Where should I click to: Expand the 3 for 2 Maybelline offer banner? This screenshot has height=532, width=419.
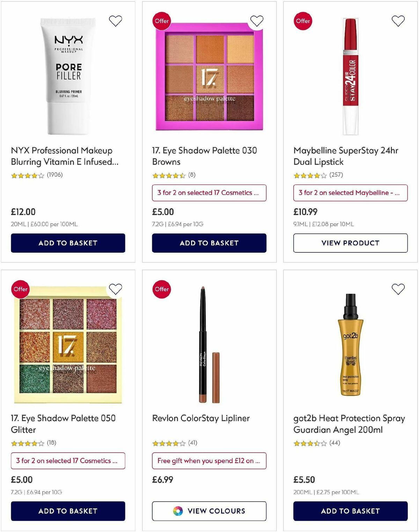click(350, 193)
